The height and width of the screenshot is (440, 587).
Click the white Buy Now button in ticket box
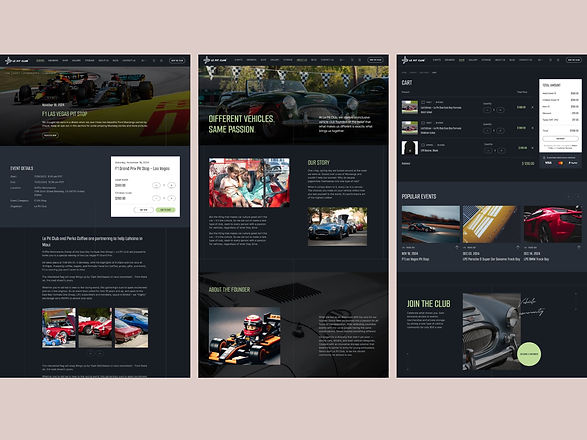pos(143,210)
